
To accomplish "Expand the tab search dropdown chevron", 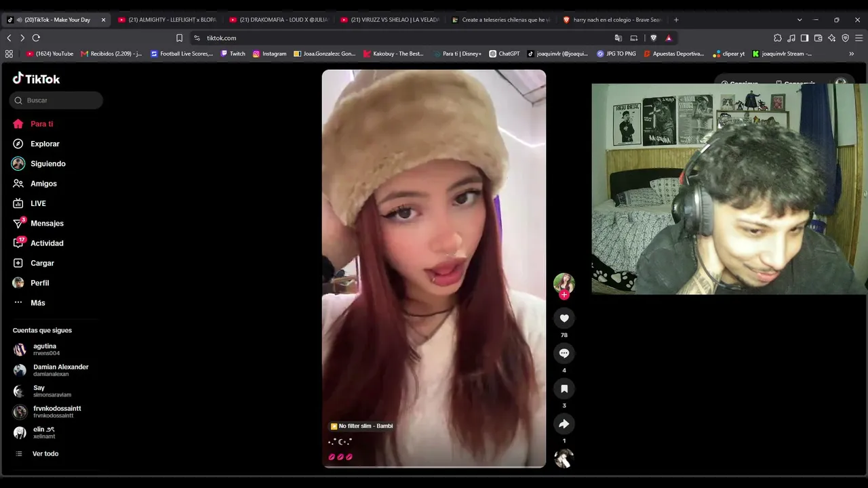I will (800, 20).
